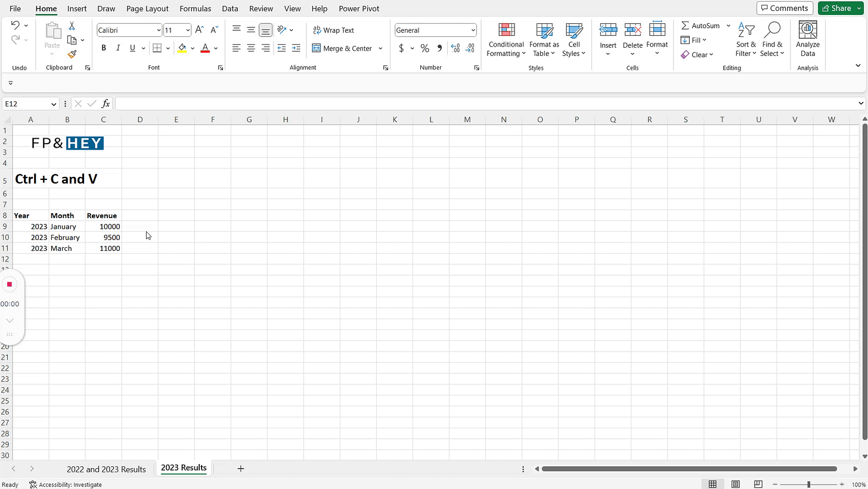Viewport: 868px width, 489px height.
Task: Apply Accounting dollar format
Action: coord(401,48)
